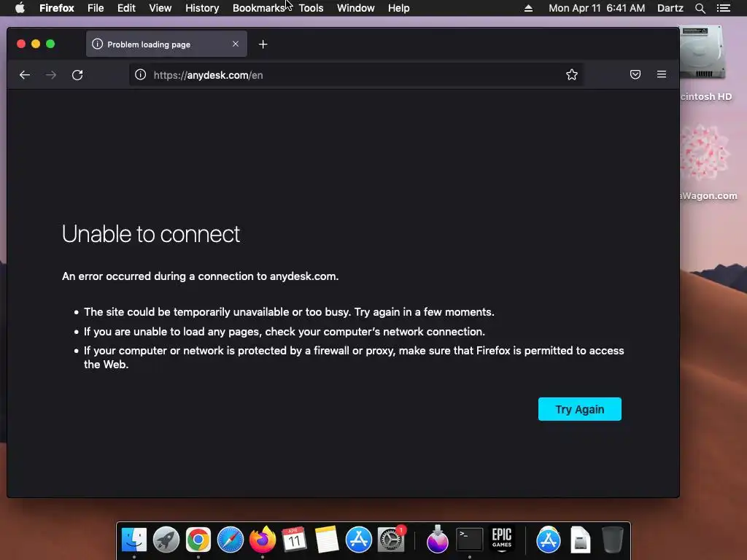Go back using the back arrow
The height and width of the screenshot is (560, 747).
pyautogui.click(x=25, y=75)
